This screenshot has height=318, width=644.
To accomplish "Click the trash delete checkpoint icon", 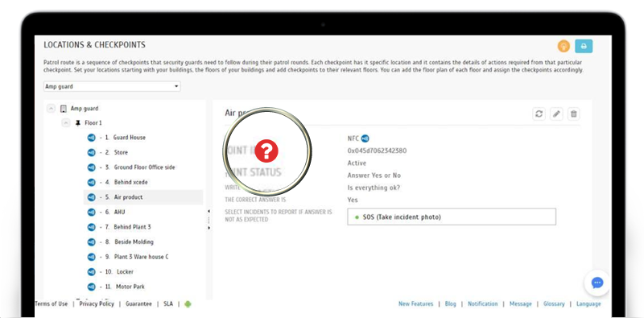I will coord(574,114).
